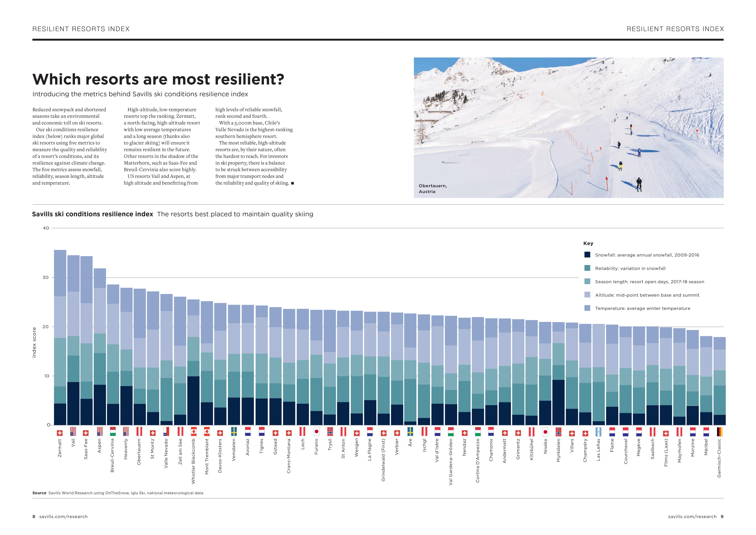Select the Season length legend color swatch

(587, 281)
